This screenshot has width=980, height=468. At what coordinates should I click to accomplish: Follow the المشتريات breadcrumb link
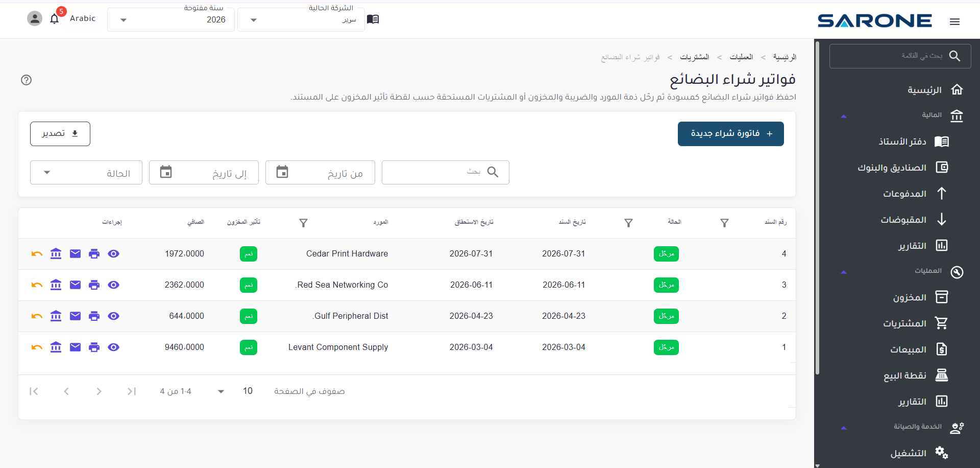pyautogui.click(x=695, y=57)
